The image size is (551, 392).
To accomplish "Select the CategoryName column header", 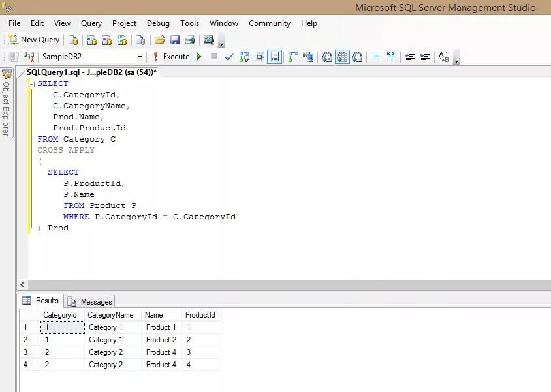I will 113,315.
